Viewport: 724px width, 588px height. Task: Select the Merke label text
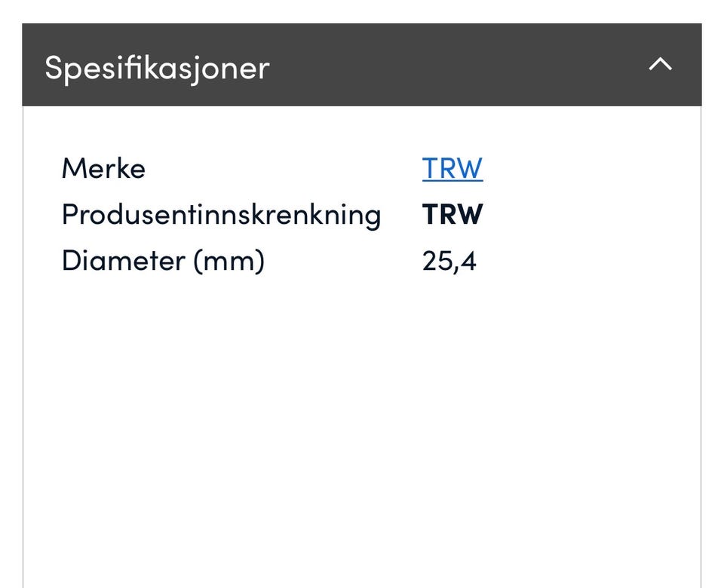click(103, 168)
